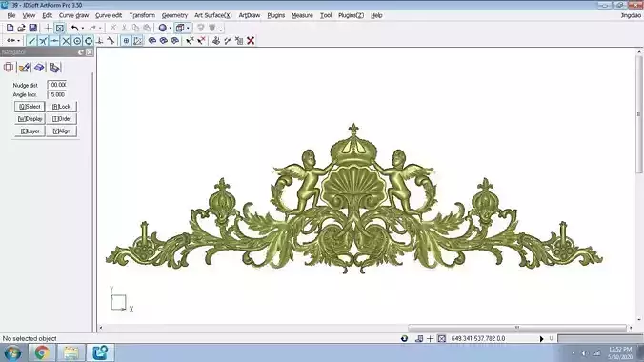The height and width of the screenshot is (362, 644).
Task: Expand the view cube dropdown arrow
Action: coord(188,29)
